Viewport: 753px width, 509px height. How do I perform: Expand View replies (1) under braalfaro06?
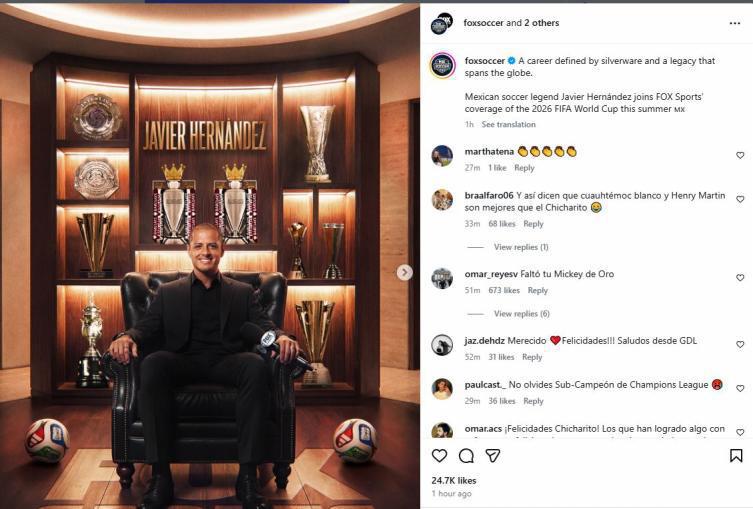coord(521,247)
